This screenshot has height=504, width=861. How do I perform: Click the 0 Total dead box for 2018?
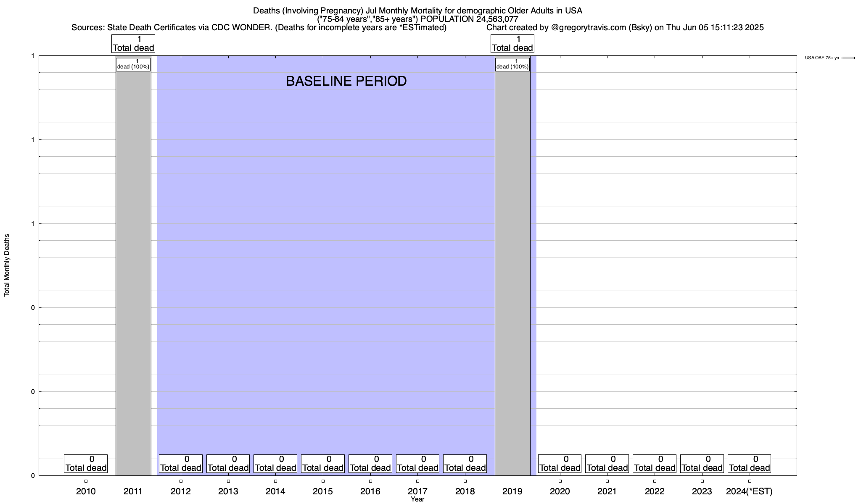coord(465,464)
